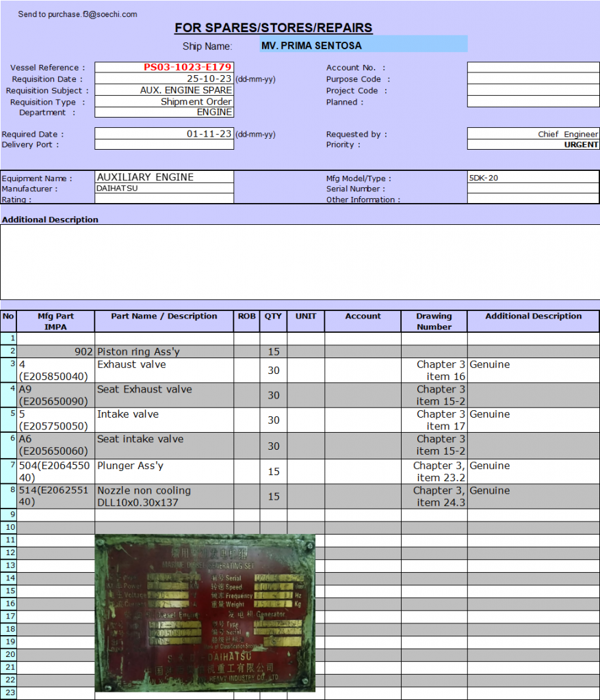Click the empty Delivery Port field
The width and height of the screenshot is (600, 700).
point(164,145)
